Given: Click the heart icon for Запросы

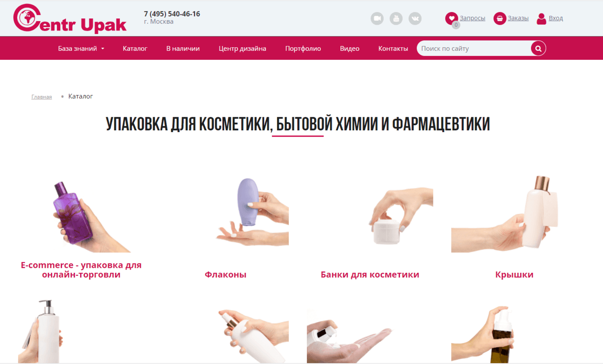Looking at the screenshot, I should [x=451, y=18].
